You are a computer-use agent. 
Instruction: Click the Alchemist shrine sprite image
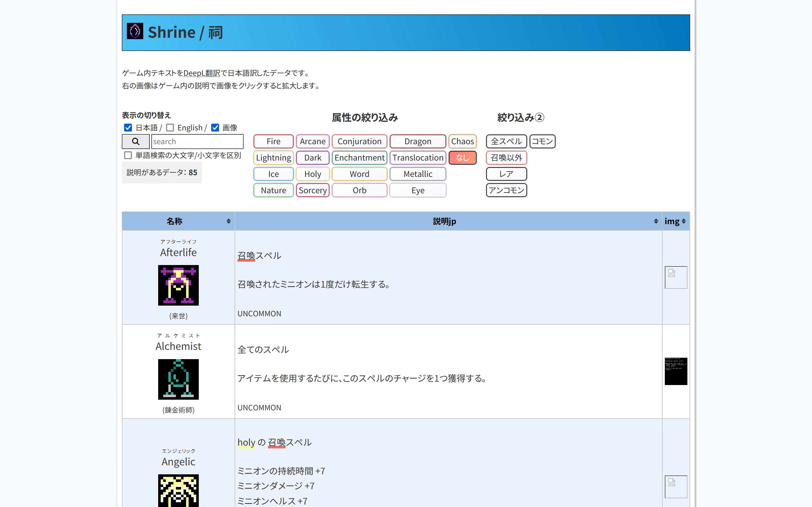pos(178,379)
